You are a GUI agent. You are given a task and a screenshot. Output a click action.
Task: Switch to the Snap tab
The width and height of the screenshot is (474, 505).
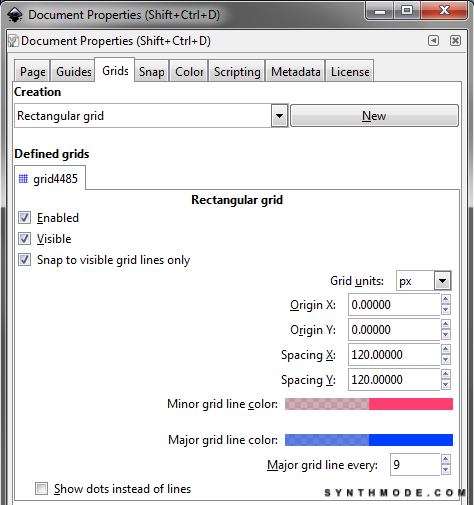tap(152, 71)
